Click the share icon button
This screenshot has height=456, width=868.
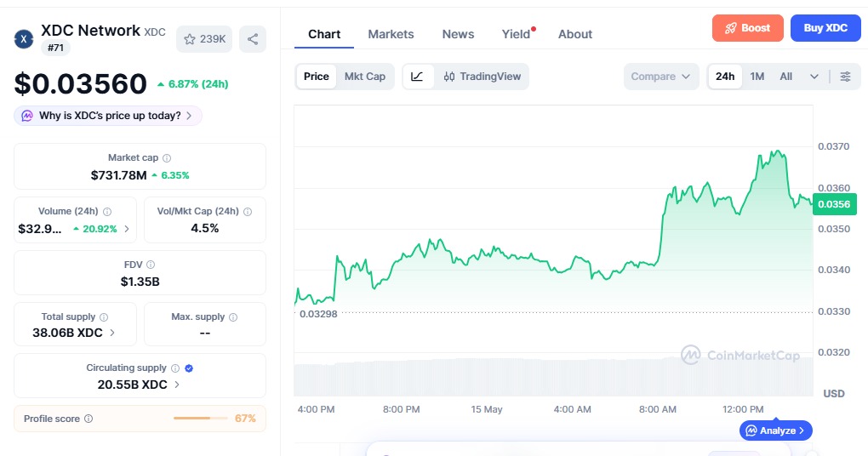click(x=253, y=39)
